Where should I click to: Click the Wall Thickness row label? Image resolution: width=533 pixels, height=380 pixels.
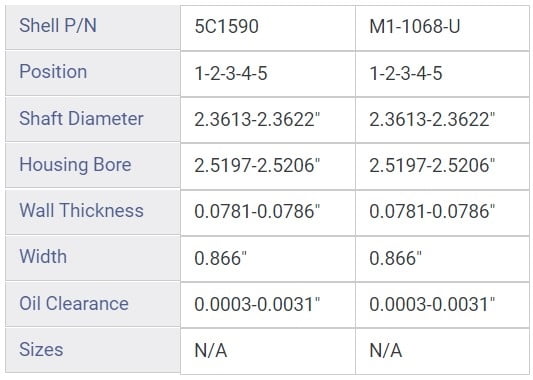tap(81, 210)
